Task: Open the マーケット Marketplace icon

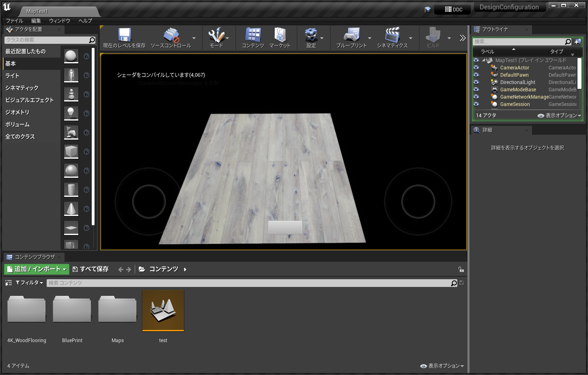Action: [280, 36]
